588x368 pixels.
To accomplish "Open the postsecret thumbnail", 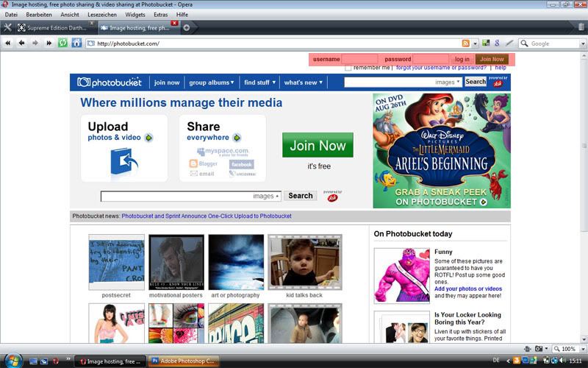I will pos(116,262).
